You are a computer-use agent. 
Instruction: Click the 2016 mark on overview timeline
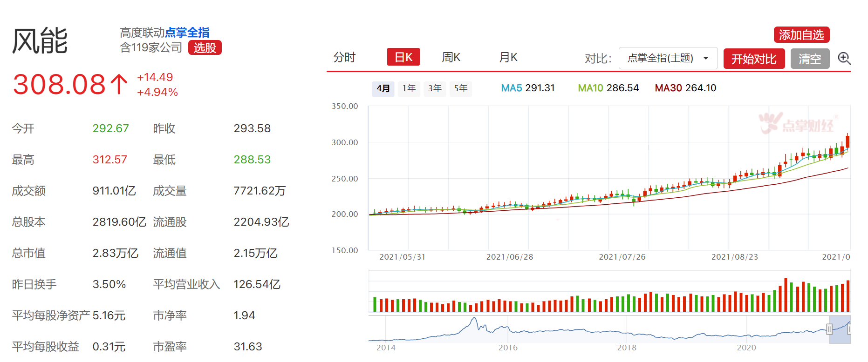pos(508,348)
